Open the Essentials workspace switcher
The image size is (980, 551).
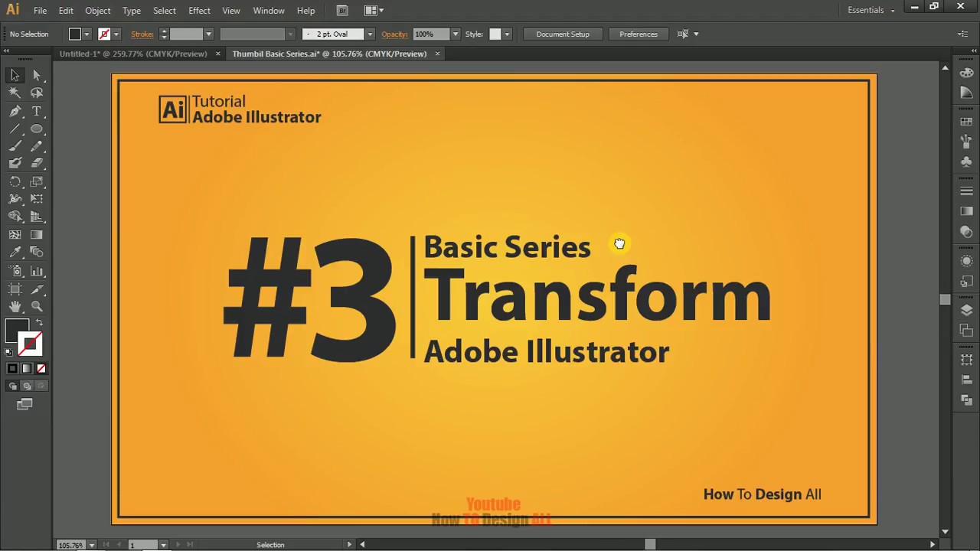tap(871, 10)
